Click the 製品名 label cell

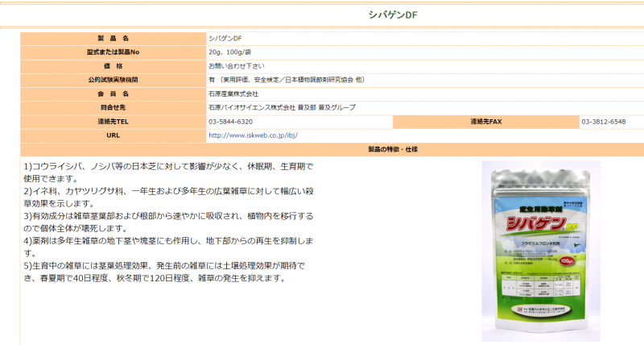(x=113, y=38)
